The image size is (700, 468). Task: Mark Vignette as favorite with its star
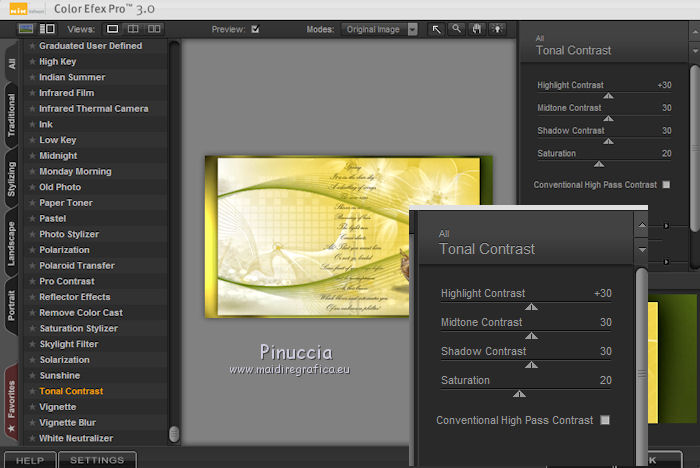pos(32,407)
